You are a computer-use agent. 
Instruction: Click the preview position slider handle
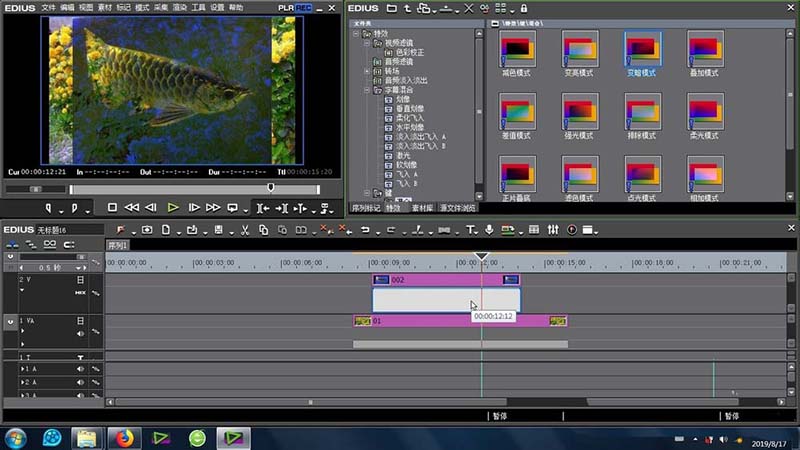point(270,187)
